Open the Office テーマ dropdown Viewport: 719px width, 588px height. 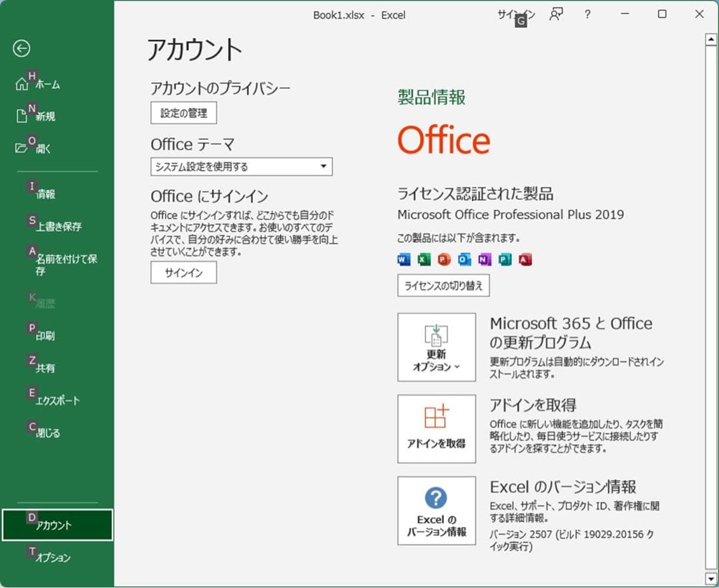(x=241, y=166)
